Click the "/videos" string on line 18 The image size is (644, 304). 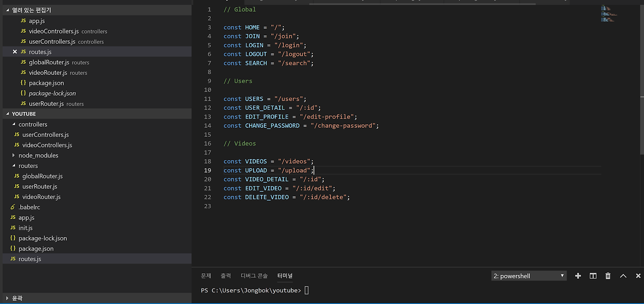click(294, 162)
